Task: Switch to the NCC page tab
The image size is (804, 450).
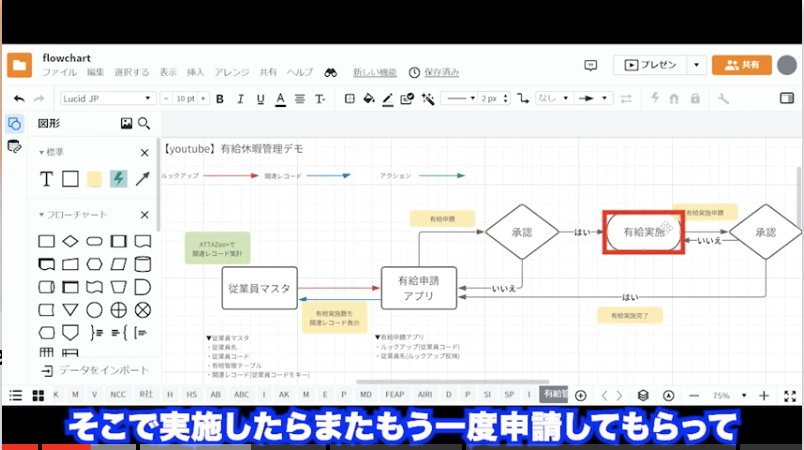Action: pos(118,395)
